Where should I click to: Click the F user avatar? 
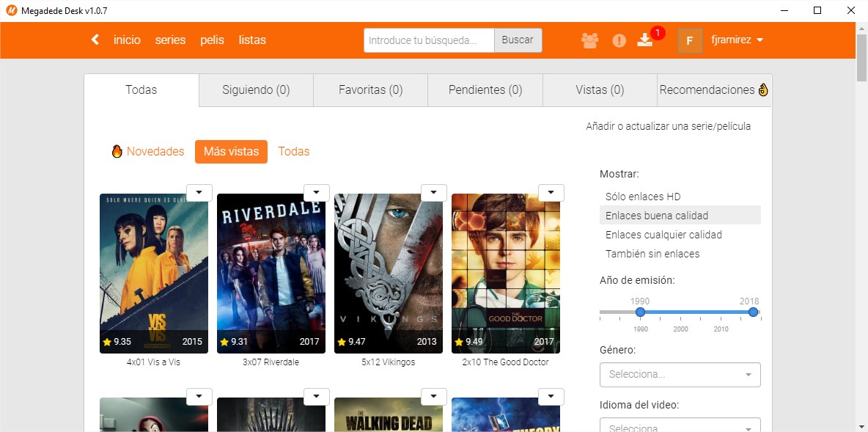690,40
